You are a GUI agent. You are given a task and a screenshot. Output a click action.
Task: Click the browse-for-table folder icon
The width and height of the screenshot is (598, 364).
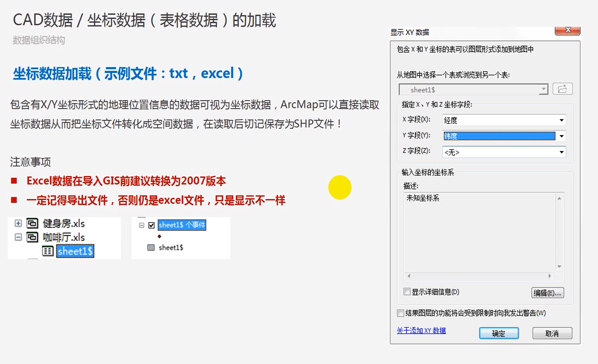(563, 89)
